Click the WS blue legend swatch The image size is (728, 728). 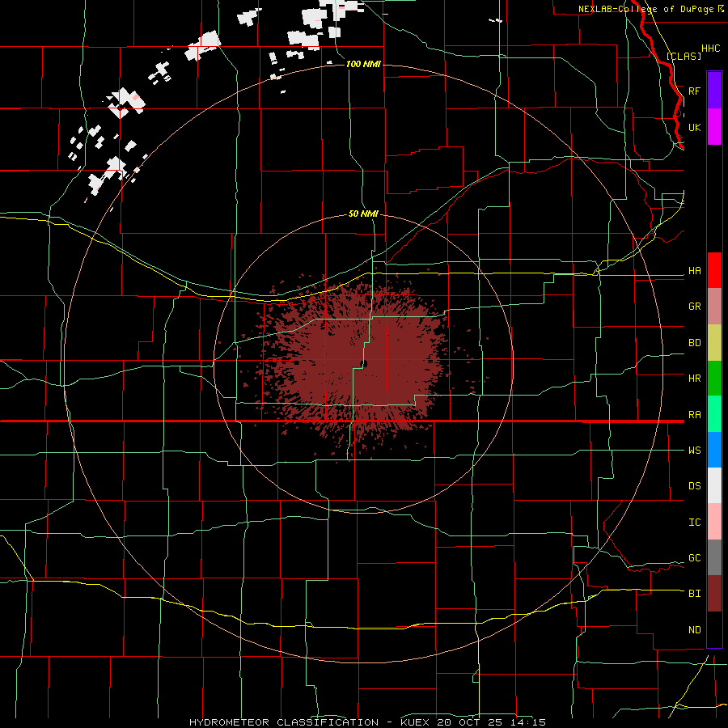[x=714, y=450]
